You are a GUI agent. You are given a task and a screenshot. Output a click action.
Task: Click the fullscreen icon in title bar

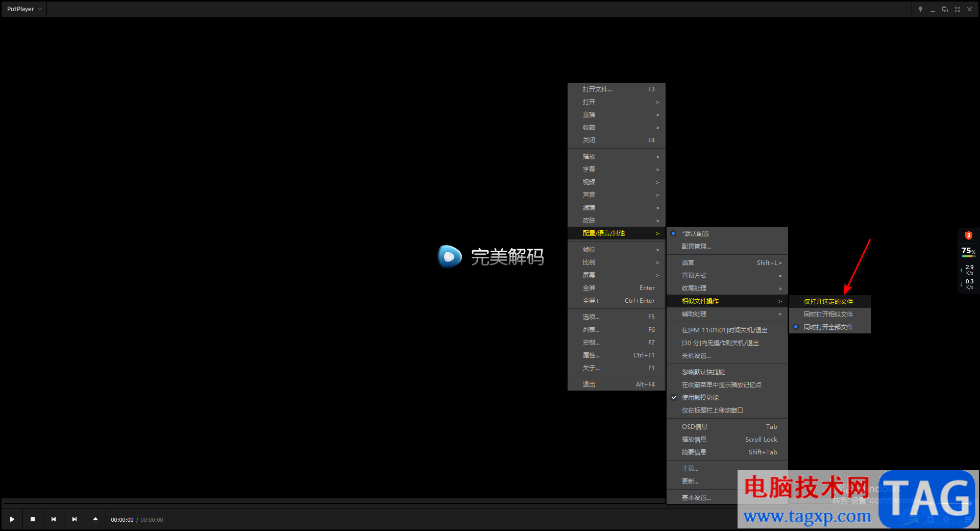point(957,9)
